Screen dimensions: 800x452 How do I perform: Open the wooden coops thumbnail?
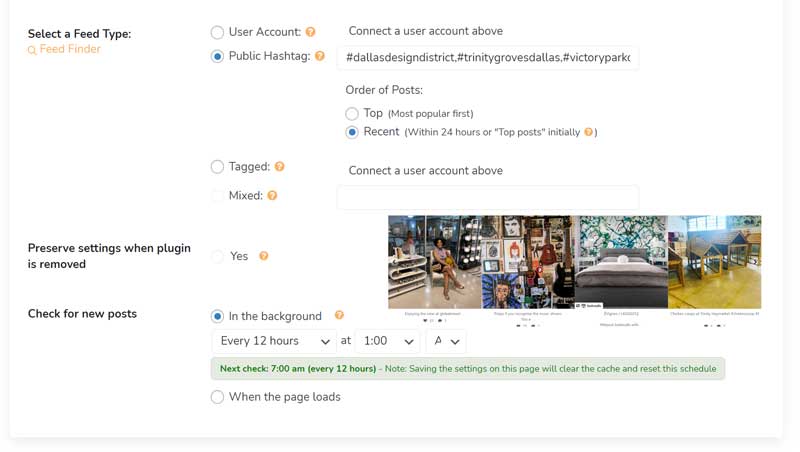pos(714,262)
